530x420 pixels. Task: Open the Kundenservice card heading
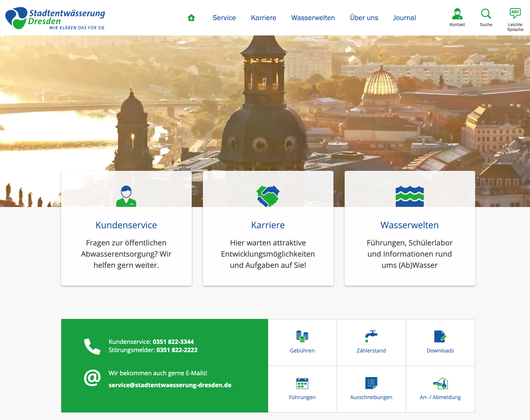[126, 225]
